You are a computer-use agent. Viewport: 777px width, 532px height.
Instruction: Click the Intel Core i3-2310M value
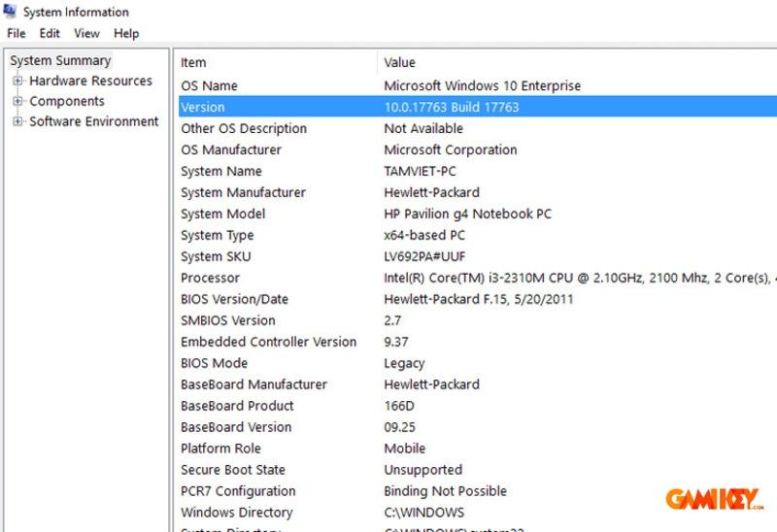pos(580,278)
